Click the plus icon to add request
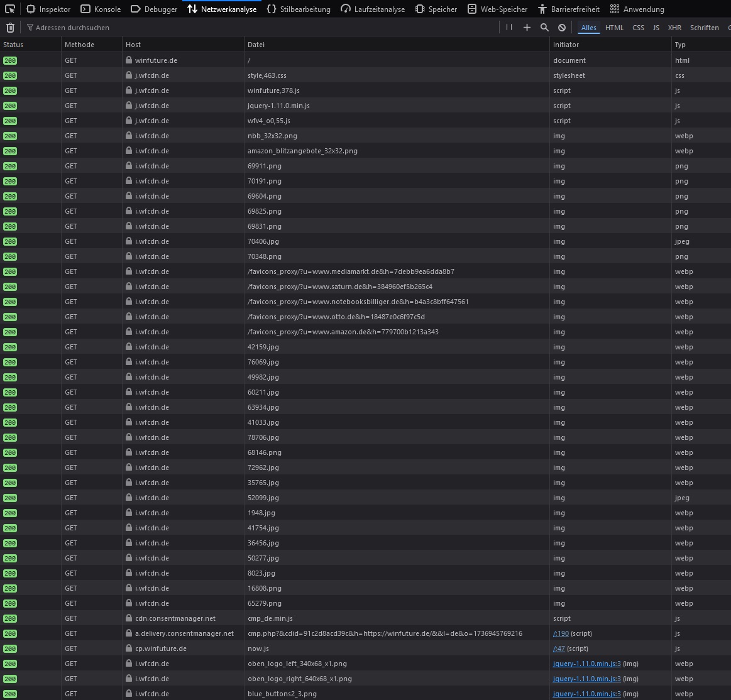This screenshot has height=700, width=731. [527, 28]
